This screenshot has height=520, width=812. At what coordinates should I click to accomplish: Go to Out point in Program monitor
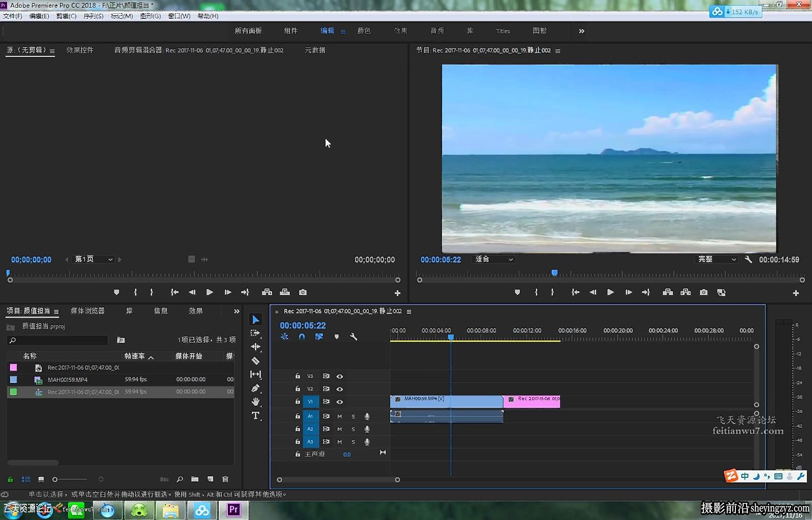click(646, 292)
